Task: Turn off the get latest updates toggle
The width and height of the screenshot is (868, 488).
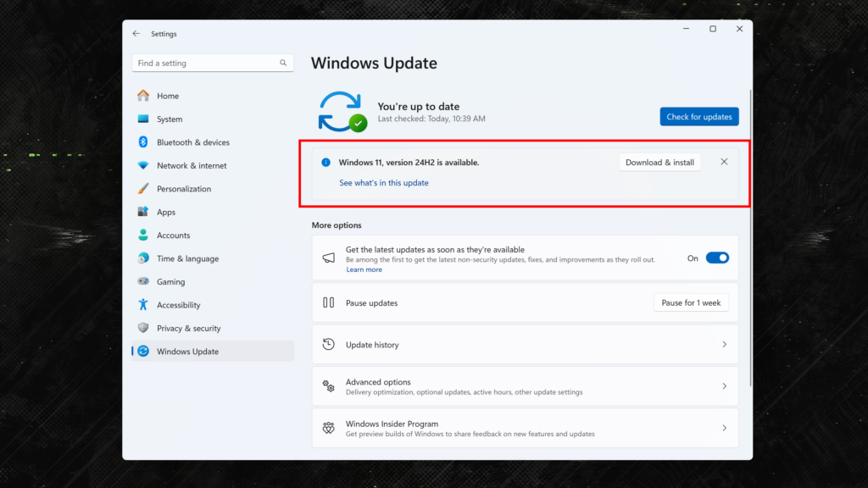Action: (x=717, y=258)
